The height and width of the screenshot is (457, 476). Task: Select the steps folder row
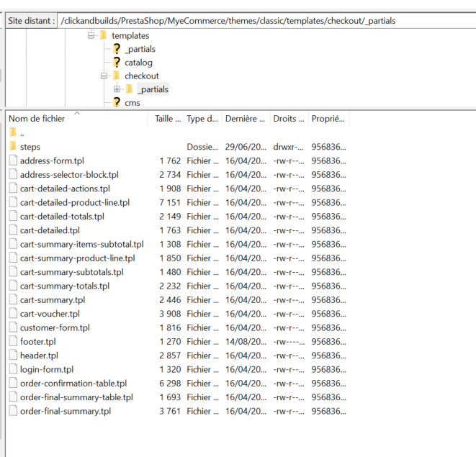tap(178, 147)
